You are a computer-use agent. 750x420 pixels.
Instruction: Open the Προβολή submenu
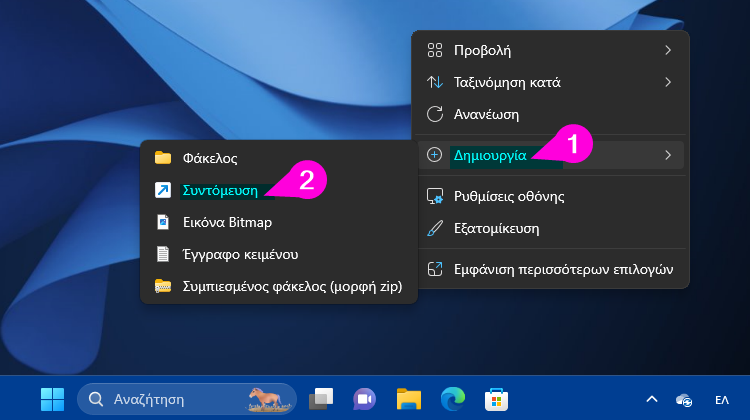[x=550, y=50]
